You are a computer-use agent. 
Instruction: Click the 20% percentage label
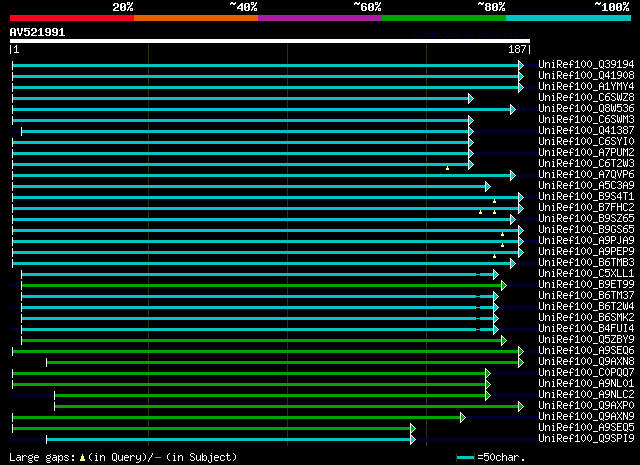tap(123, 7)
